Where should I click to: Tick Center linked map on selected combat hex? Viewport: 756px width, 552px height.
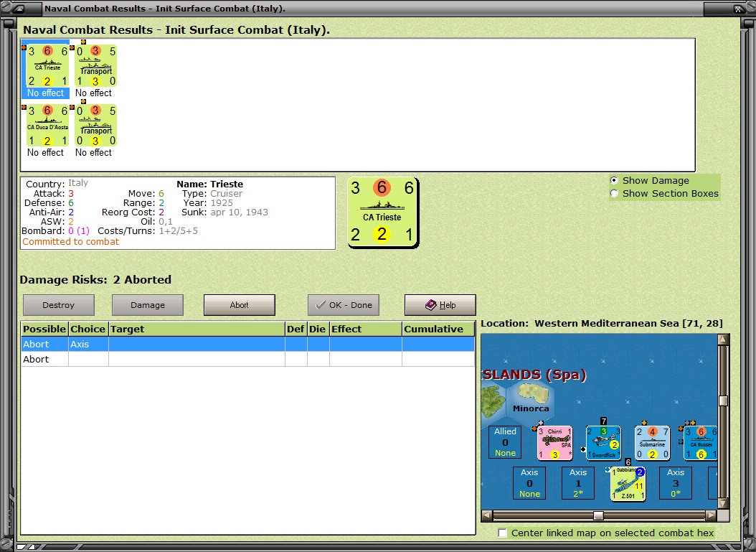point(502,533)
